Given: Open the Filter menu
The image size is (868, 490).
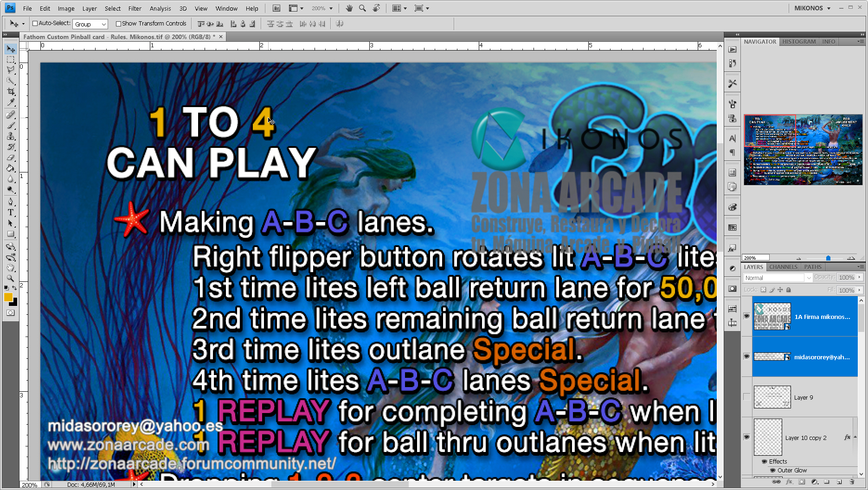Looking at the screenshot, I should click(x=135, y=8).
